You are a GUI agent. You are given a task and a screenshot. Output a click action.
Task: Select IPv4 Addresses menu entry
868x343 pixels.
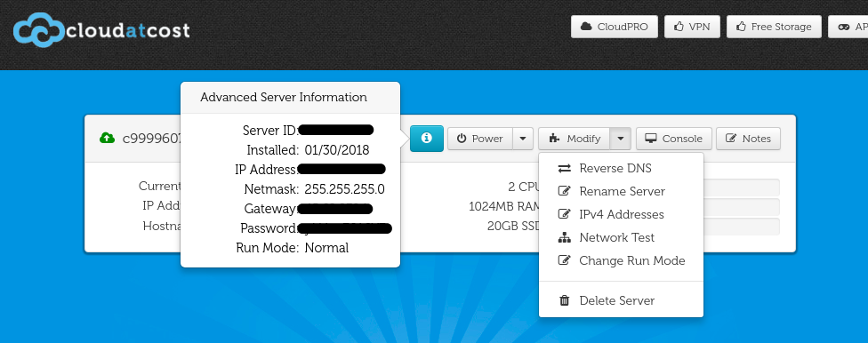pos(621,215)
